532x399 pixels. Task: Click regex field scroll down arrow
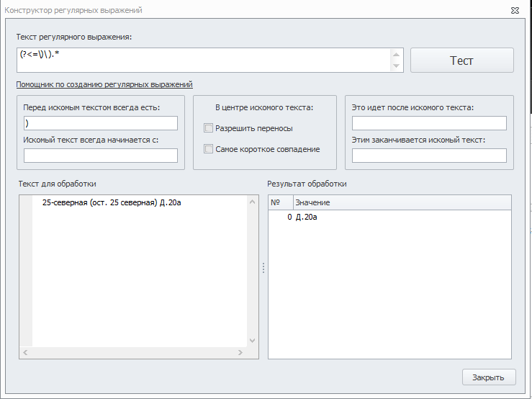click(396, 66)
